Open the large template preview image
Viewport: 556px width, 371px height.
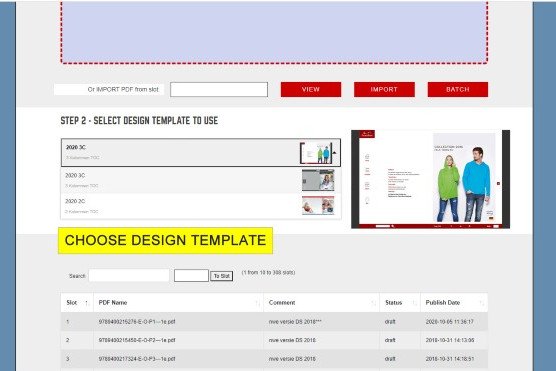coord(430,179)
